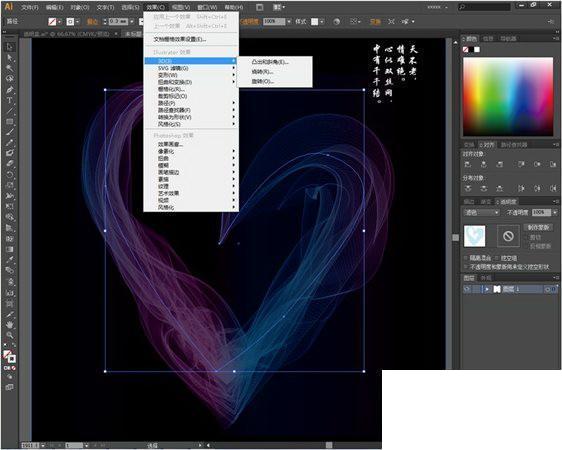Open the workspace switcher dropdown
The width and height of the screenshot is (562, 450).
tap(437, 7)
